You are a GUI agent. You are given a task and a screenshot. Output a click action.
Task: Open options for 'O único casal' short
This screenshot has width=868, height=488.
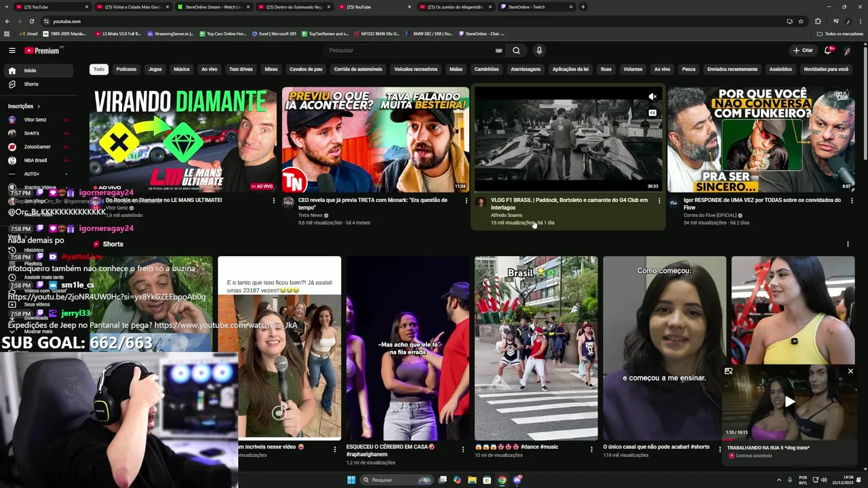click(x=720, y=449)
